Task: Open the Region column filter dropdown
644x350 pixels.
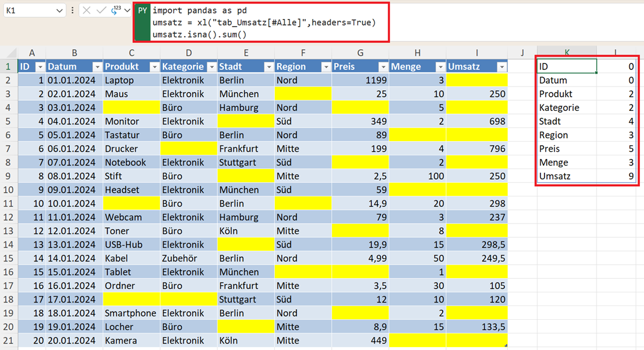Action: click(x=326, y=67)
